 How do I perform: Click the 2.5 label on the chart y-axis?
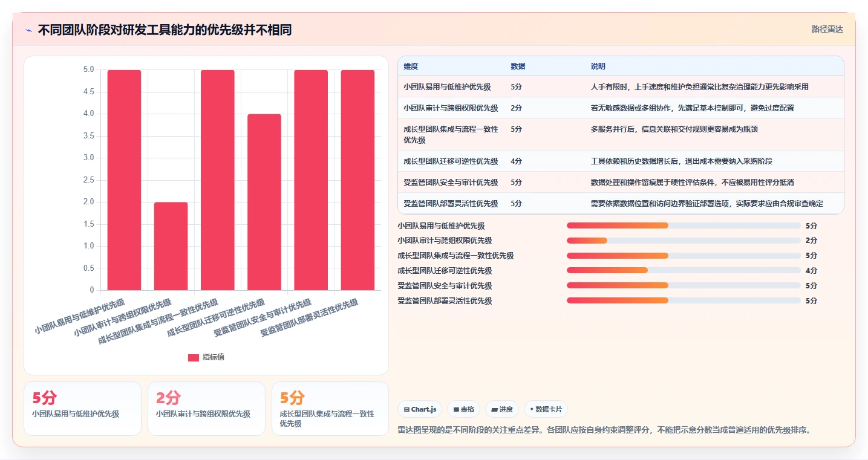[88, 180]
